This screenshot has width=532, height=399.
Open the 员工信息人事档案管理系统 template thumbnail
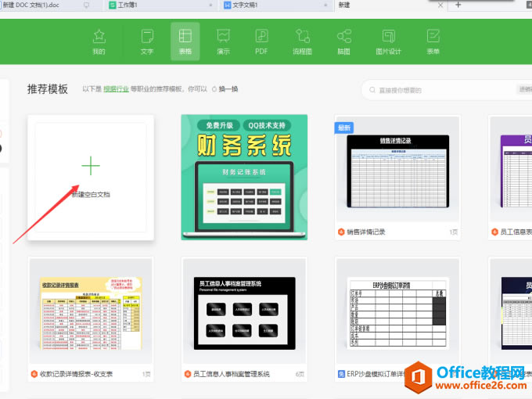click(244, 311)
